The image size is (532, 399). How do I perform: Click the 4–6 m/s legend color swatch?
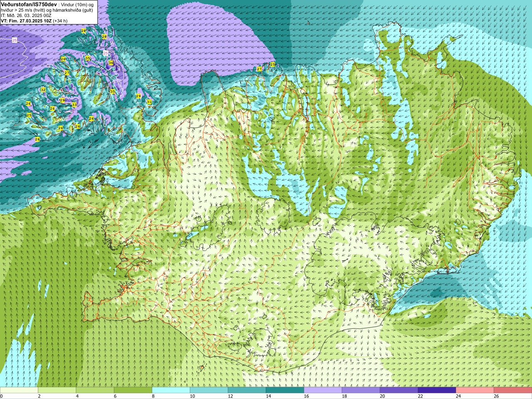tap(95, 390)
